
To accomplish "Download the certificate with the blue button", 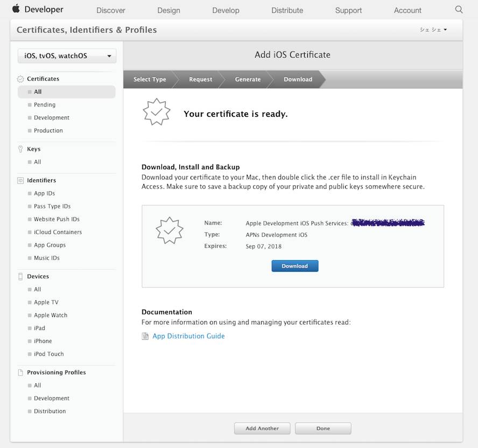I will click(x=295, y=266).
